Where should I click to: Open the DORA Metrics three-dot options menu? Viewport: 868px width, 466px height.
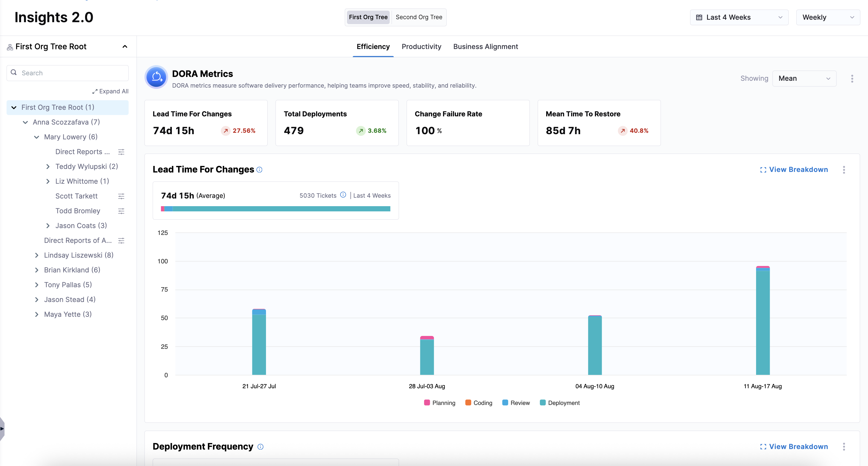[x=852, y=79]
